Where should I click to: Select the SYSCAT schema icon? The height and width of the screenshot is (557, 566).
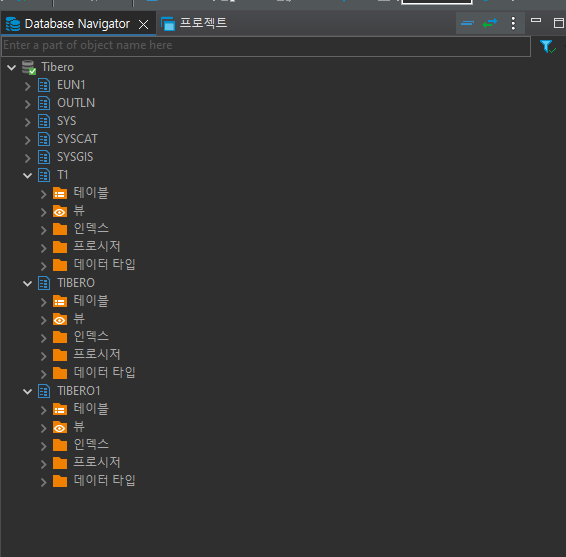[x=44, y=139]
